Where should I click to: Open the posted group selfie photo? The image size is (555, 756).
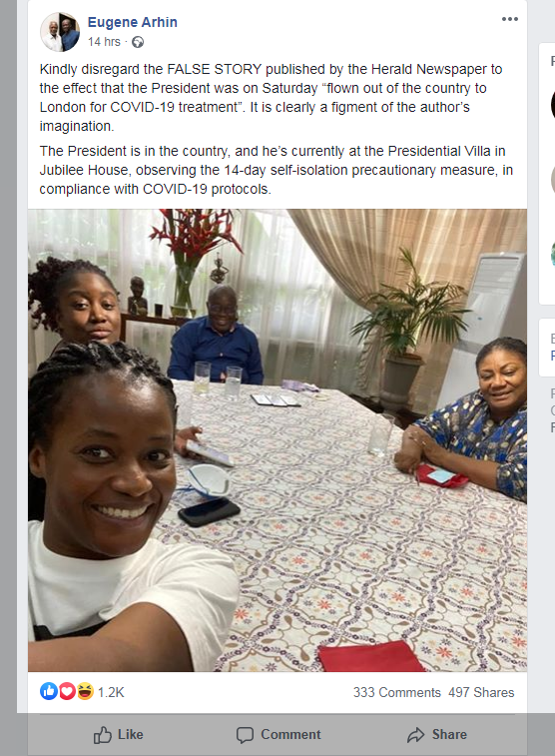click(x=277, y=440)
